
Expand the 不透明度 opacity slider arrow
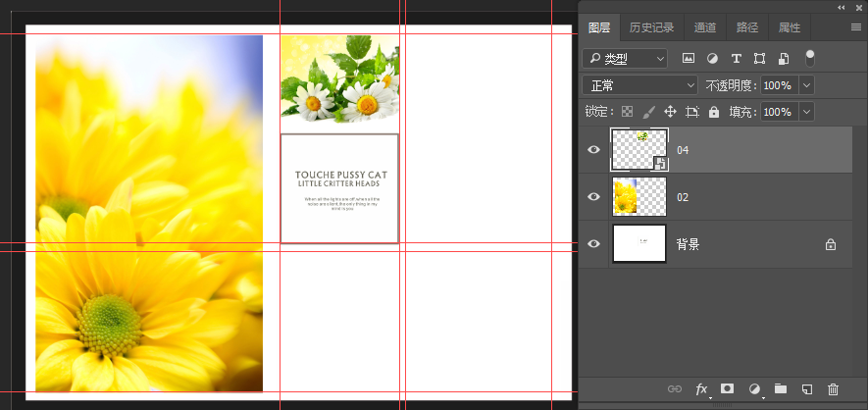tap(806, 85)
